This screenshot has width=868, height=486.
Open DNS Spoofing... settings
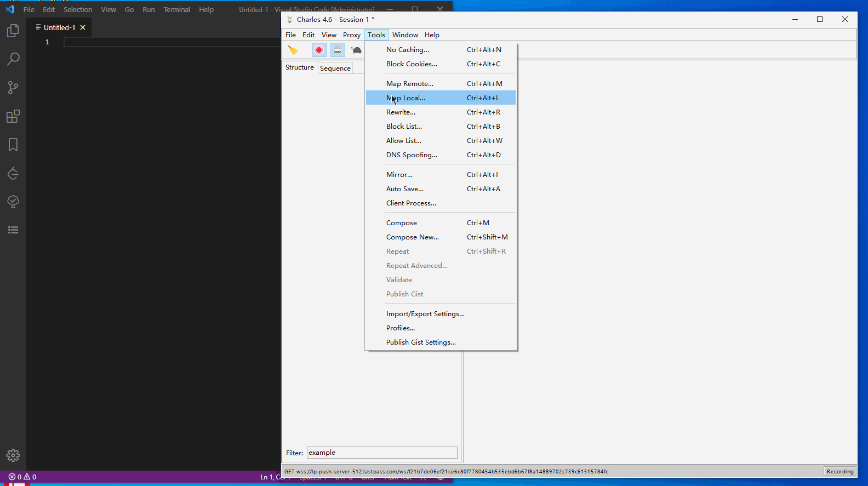(441, 155)
